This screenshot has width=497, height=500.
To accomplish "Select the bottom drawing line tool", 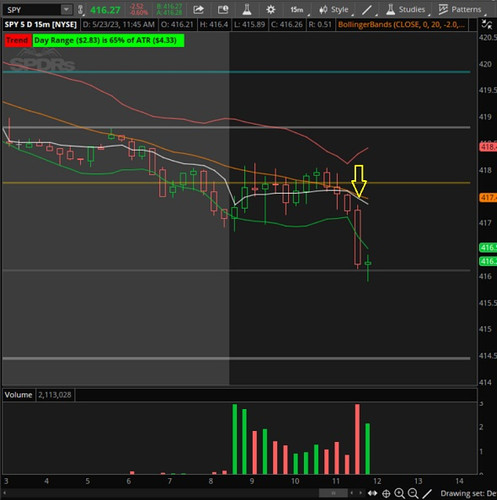I will (427, 493).
